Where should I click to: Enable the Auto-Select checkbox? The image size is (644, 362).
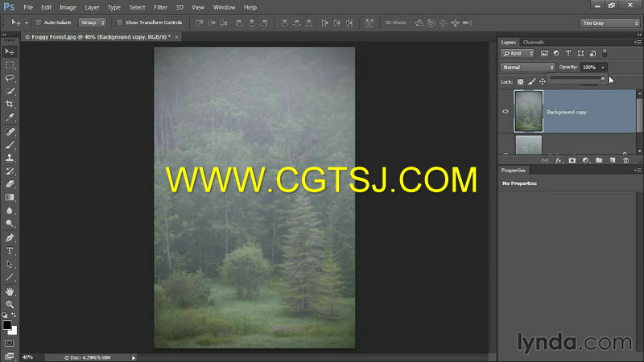[38, 23]
